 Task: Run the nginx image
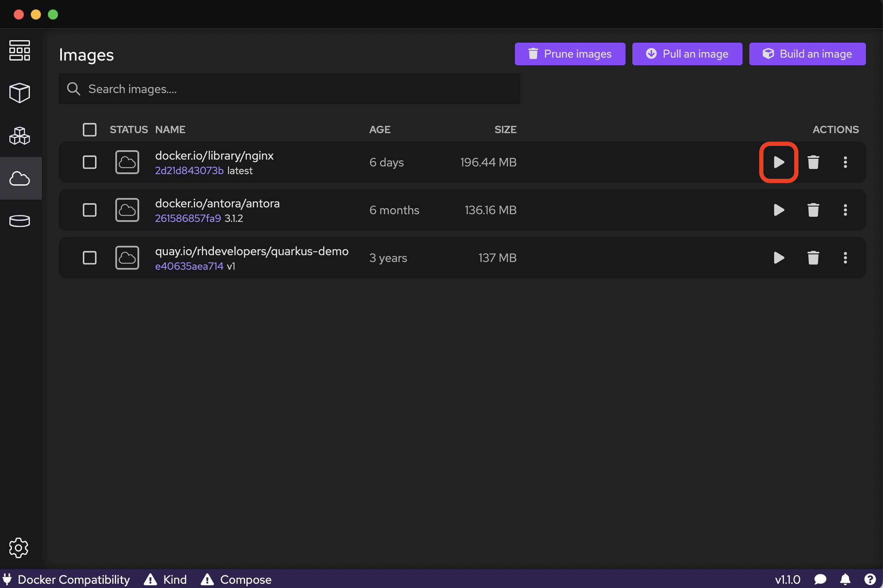tap(778, 162)
